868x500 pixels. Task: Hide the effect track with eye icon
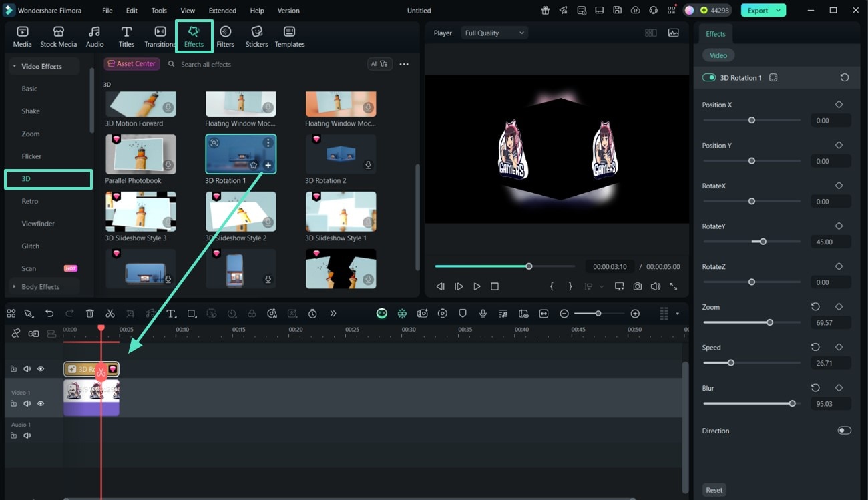41,369
